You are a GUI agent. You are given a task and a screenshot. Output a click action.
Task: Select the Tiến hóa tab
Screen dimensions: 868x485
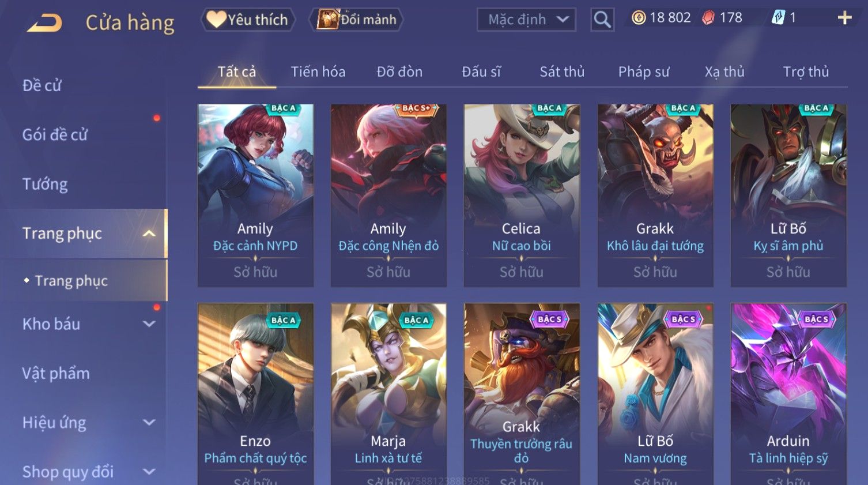point(318,72)
